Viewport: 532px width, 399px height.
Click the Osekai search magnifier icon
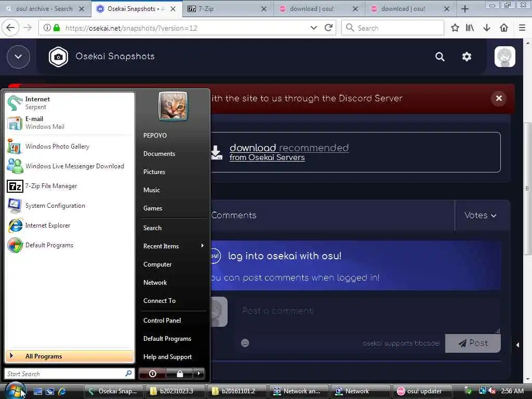(x=440, y=57)
